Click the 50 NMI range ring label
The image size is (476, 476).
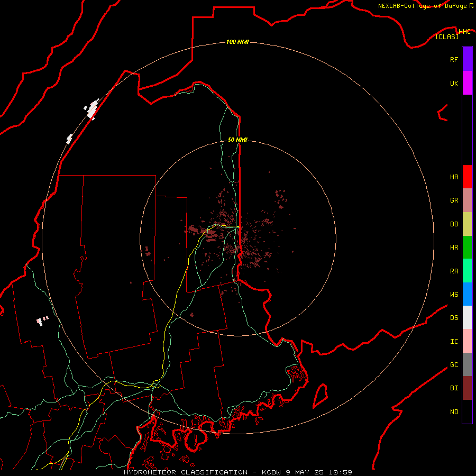point(237,140)
